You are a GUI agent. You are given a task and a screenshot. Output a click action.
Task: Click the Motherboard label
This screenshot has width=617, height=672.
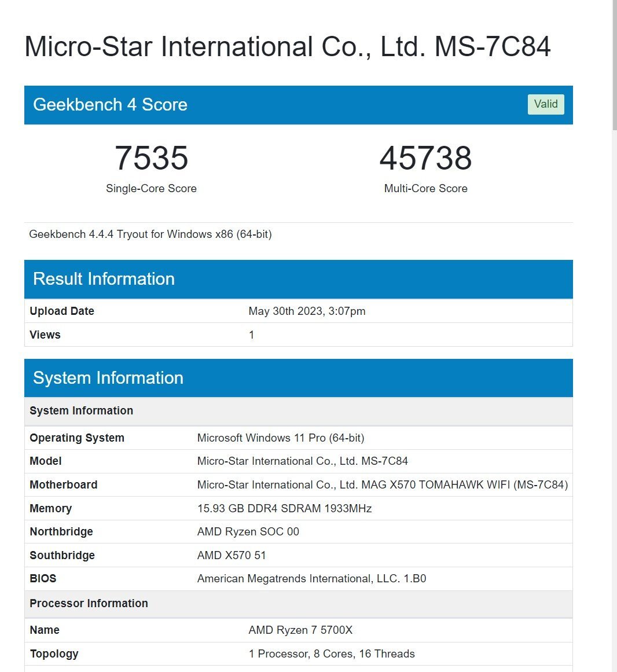coord(64,484)
